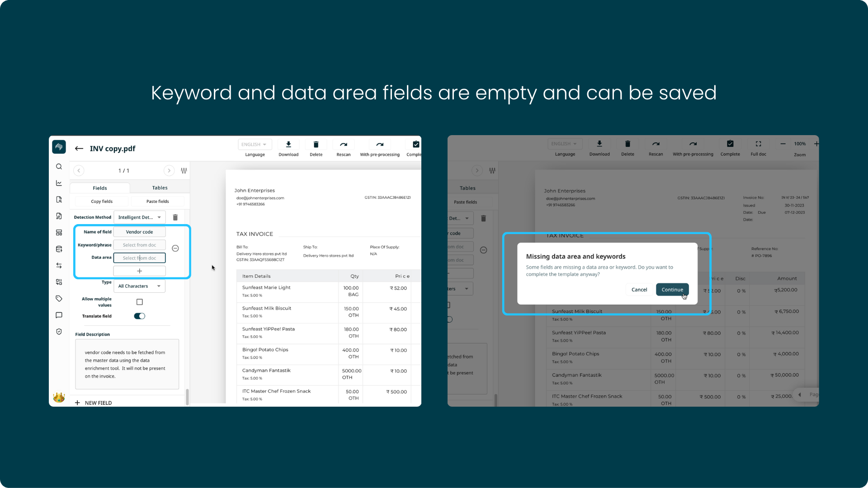This screenshot has height=488, width=868.
Task: Expand the Detection Method dropdown
Action: pos(140,217)
